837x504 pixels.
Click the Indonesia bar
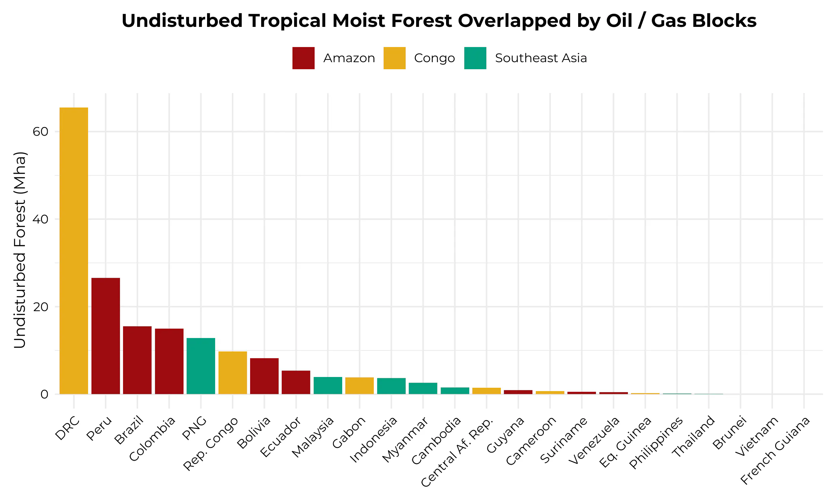click(391, 386)
